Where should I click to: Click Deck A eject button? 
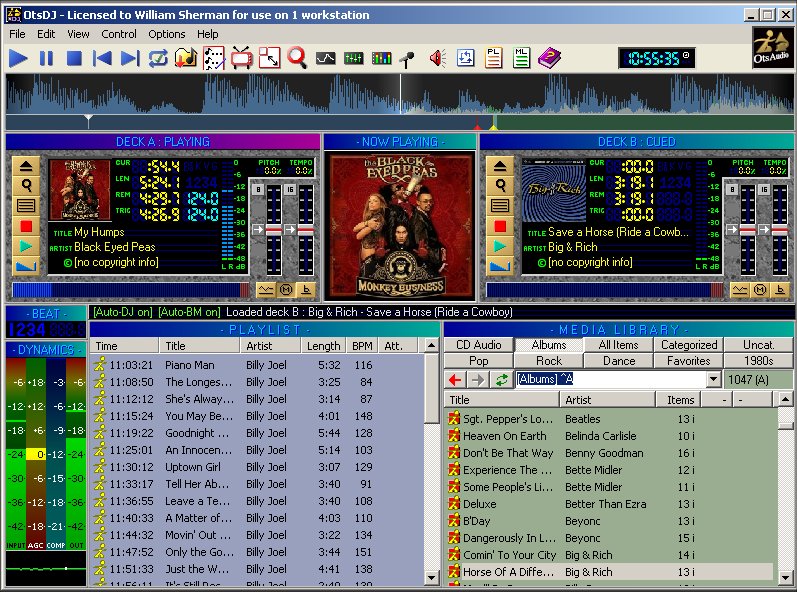(26, 166)
